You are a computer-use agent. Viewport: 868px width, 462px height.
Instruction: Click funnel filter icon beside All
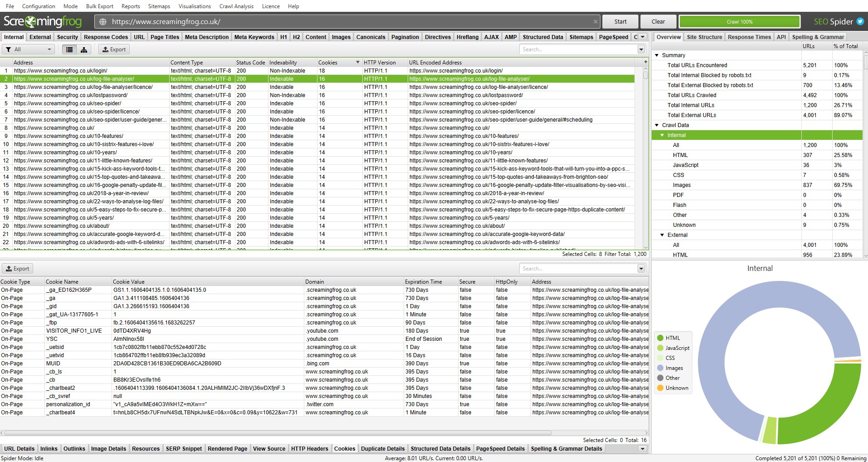(x=8, y=49)
